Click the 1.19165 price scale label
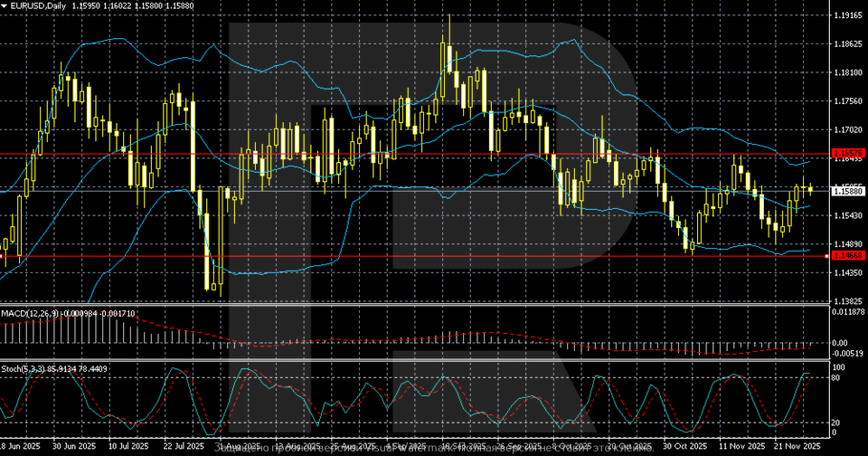Image resolution: width=868 pixels, height=456 pixels. click(847, 15)
